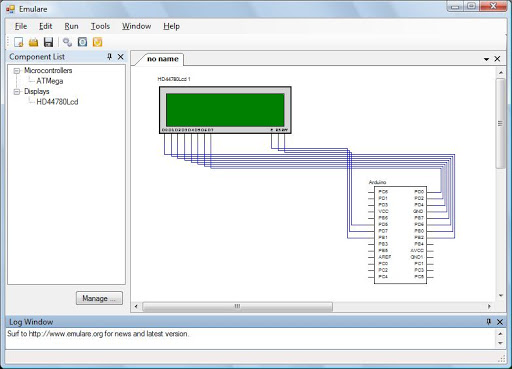Screen dimensions: 512x369
Task: Select HD44780Lcd in the component list
Action: pos(57,102)
